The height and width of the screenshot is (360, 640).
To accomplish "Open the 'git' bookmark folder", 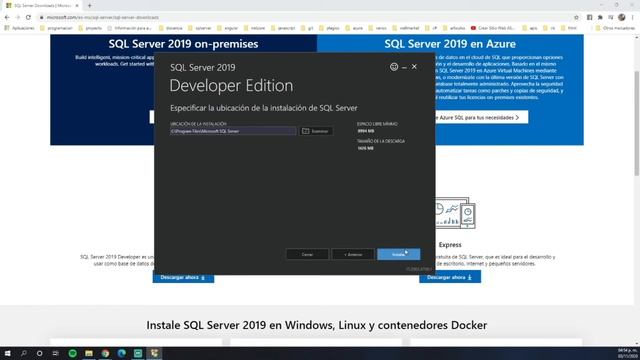I will pyautogui.click(x=307, y=28).
